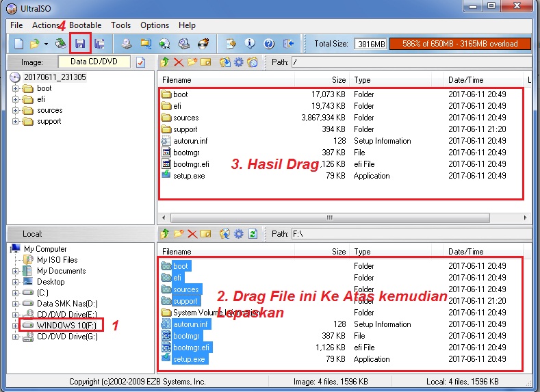Select System Volume Information folder in local list
540x392 pixels.
(216, 313)
